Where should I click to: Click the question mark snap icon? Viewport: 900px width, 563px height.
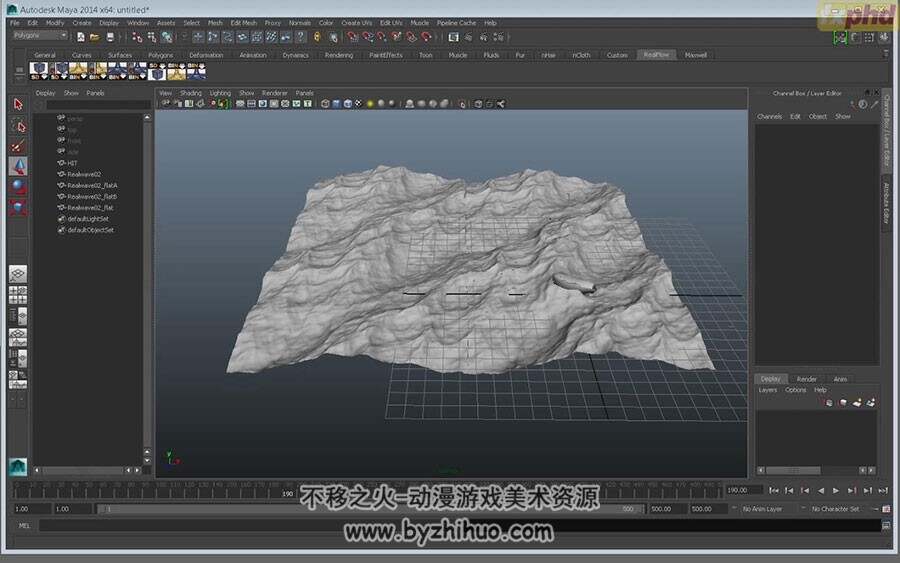(x=300, y=37)
